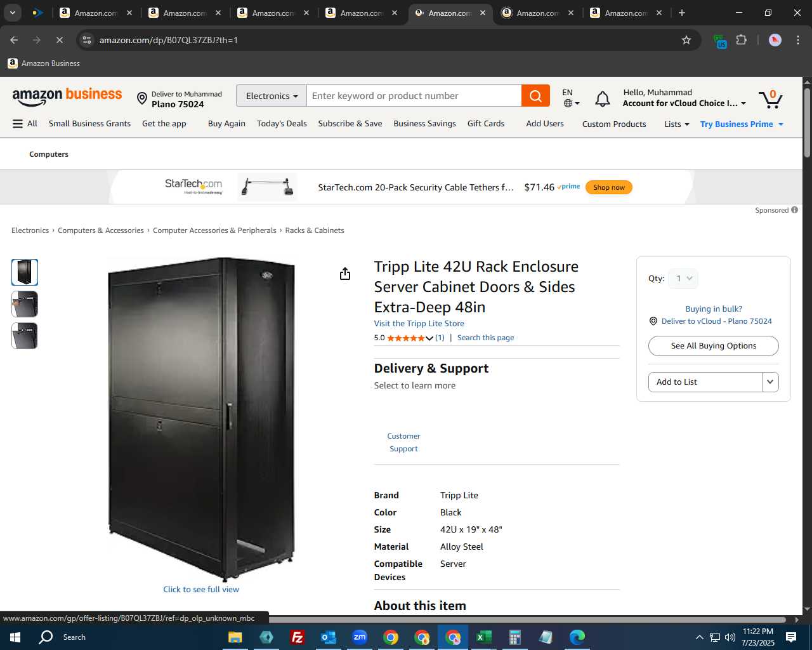Click the main rack product image

coord(201,419)
